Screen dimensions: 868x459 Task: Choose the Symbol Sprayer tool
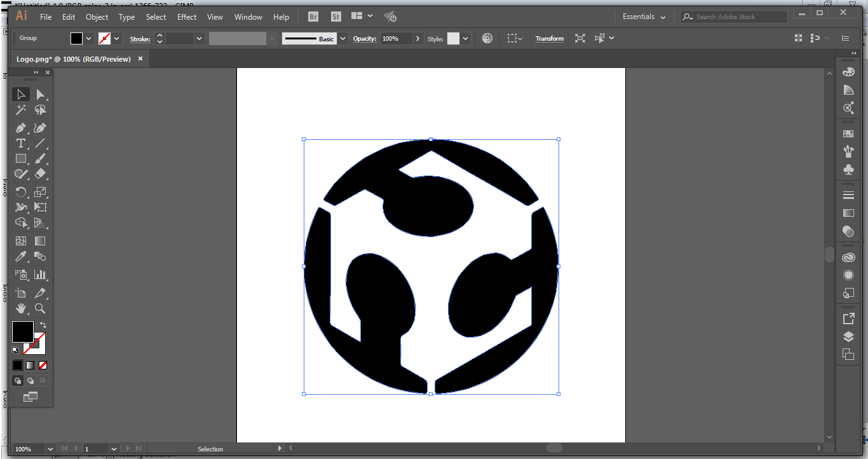tap(21, 275)
